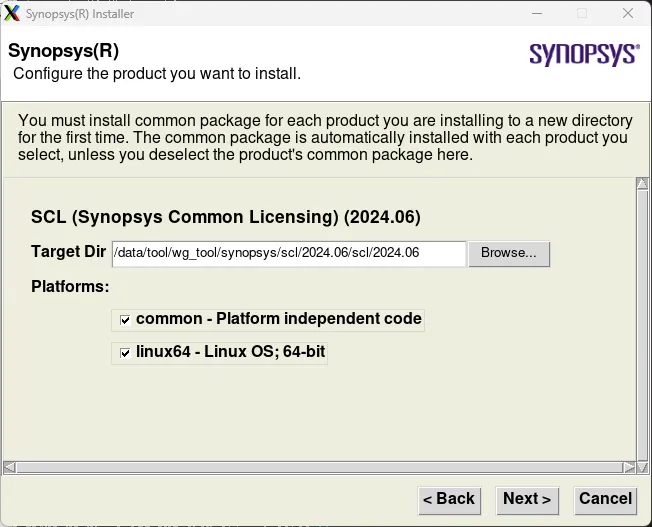Click the vertical scrollbar down arrow
This screenshot has width=652, height=527.
pos(642,467)
